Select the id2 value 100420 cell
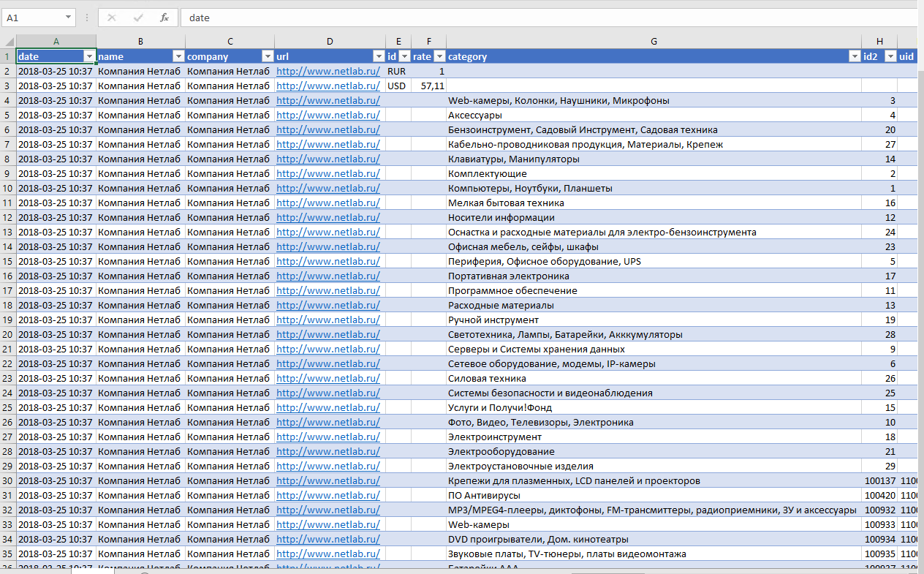Image resolution: width=924 pixels, height=574 pixels. tap(879, 495)
